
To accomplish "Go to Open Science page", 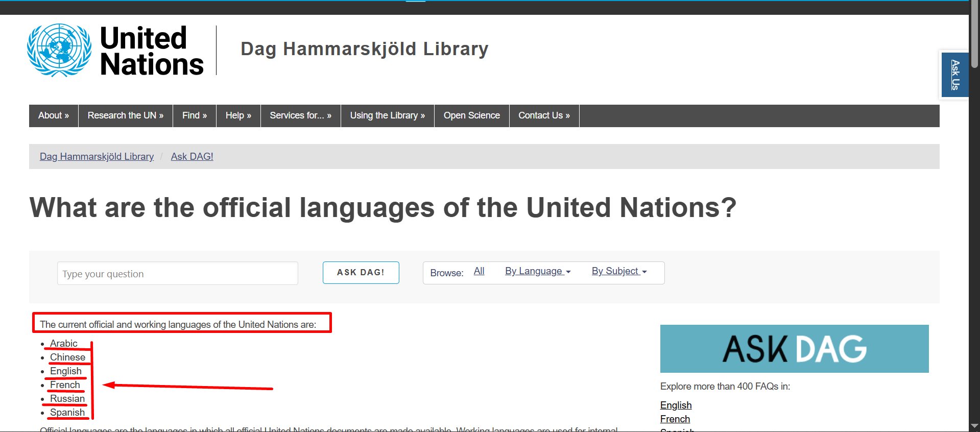I will click(472, 115).
